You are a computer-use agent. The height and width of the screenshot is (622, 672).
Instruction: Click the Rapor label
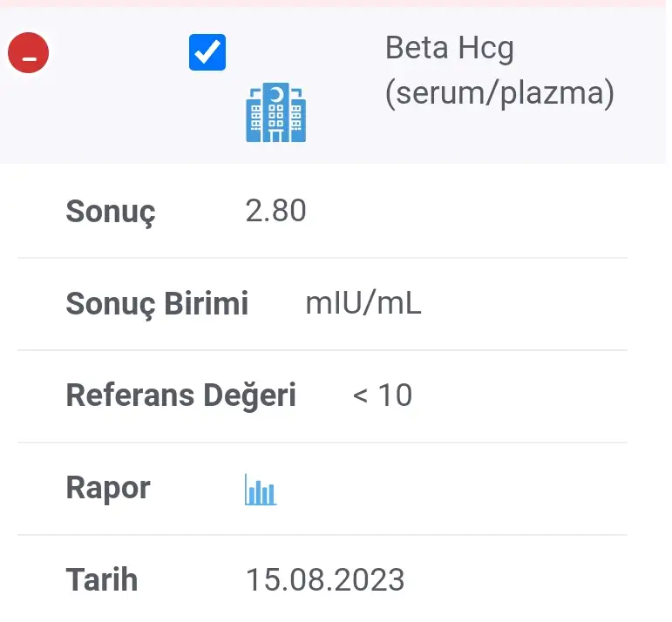[108, 488]
